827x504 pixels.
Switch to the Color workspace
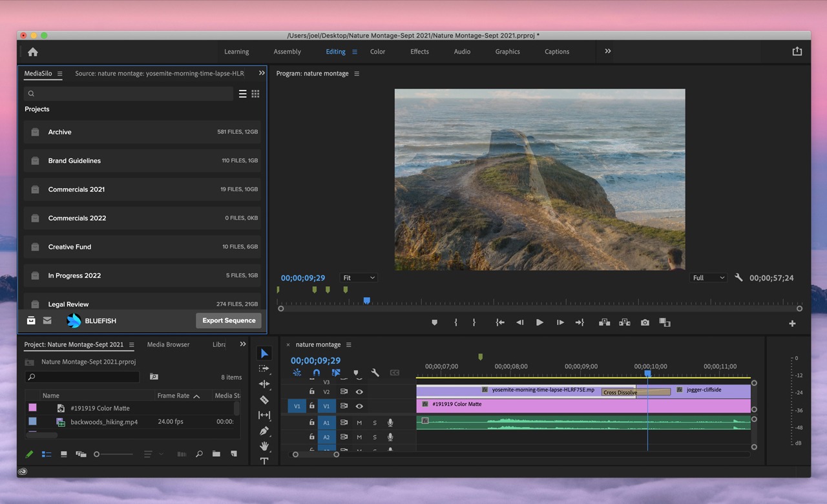tap(377, 52)
